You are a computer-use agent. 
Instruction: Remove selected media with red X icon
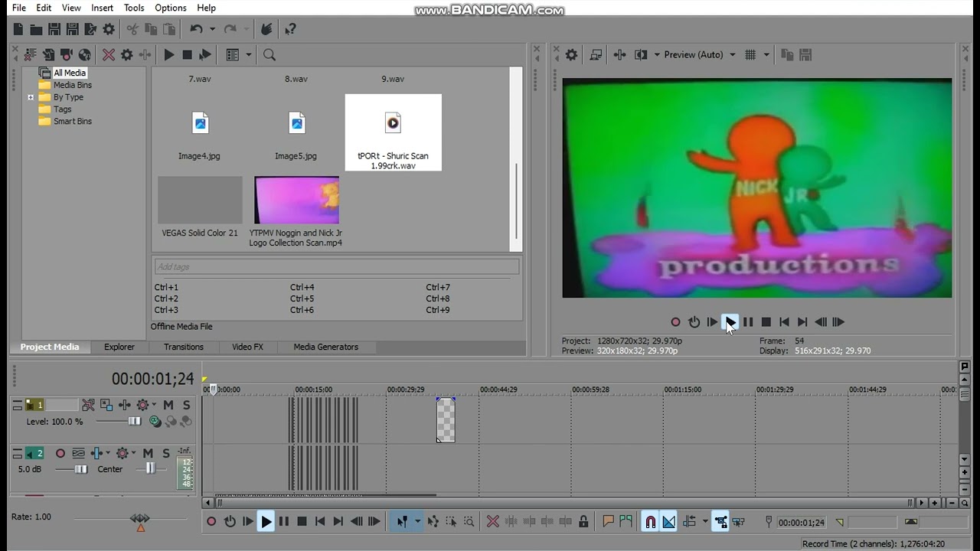(x=109, y=54)
